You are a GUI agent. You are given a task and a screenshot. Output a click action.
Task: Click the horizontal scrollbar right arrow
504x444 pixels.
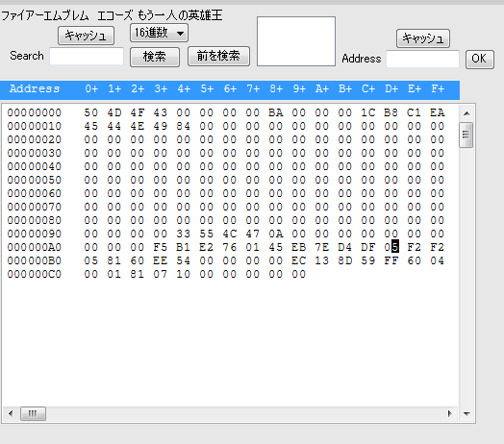click(x=449, y=413)
